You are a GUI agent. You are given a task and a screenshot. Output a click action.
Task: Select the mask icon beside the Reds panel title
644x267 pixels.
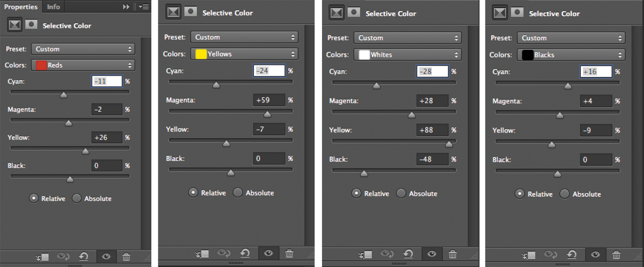(31, 25)
